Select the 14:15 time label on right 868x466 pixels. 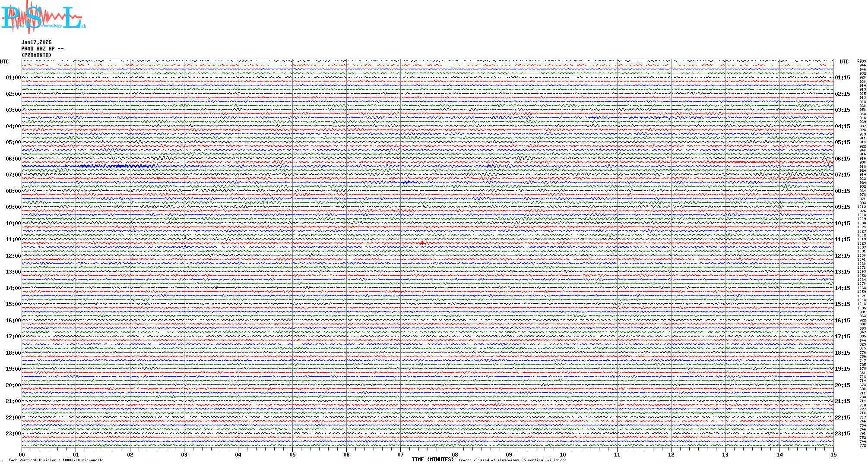[842, 288]
